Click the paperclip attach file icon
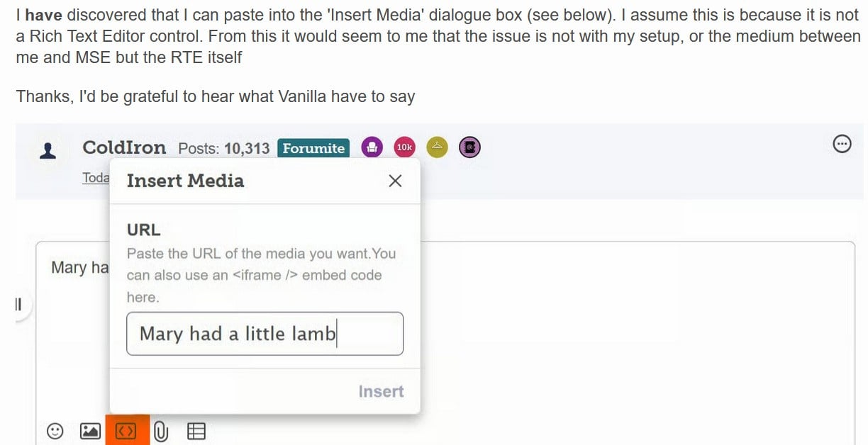Image resolution: width=868 pixels, height=445 pixels. click(161, 430)
